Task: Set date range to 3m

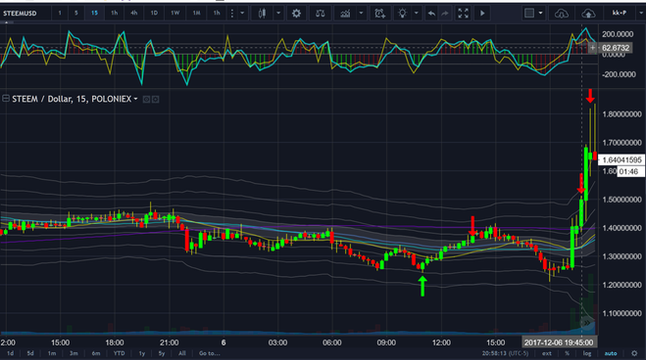Action: pyautogui.click(x=73, y=353)
